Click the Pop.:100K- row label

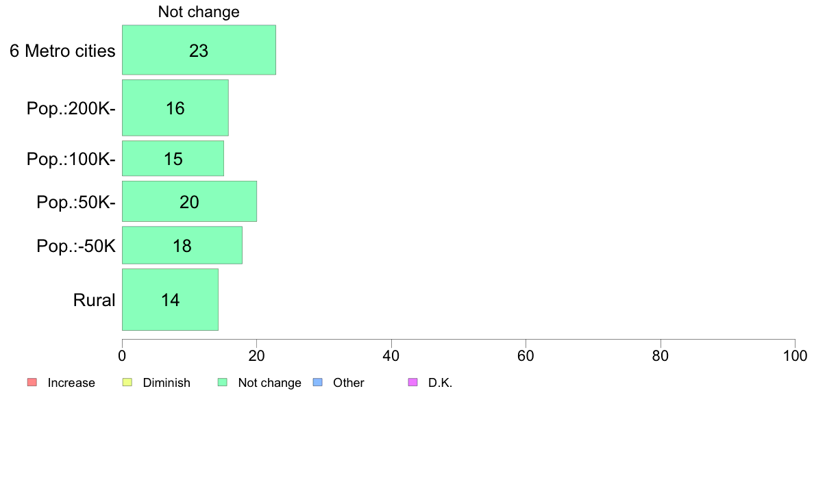(71, 159)
